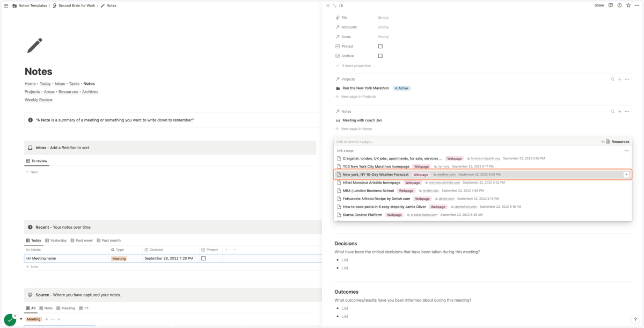Open the help question mark button

point(635,319)
